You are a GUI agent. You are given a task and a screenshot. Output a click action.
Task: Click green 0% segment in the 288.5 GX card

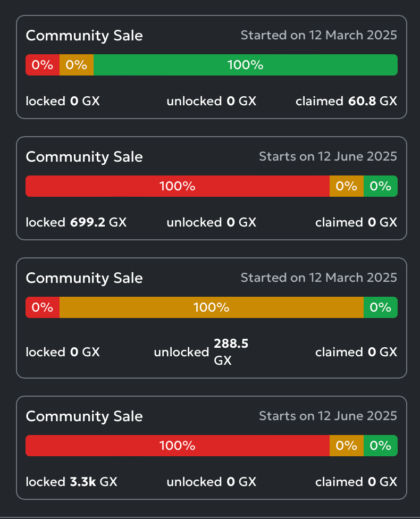point(381,307)
